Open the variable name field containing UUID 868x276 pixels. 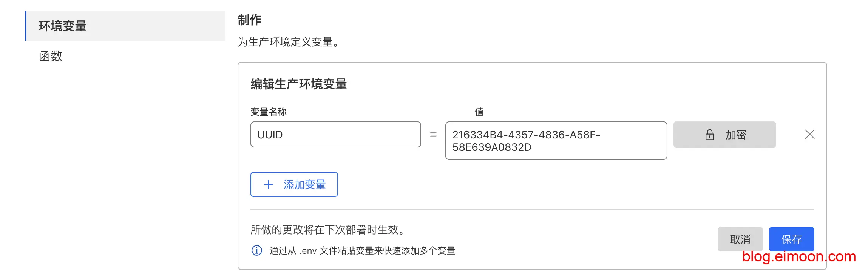(x=335, y=135)
